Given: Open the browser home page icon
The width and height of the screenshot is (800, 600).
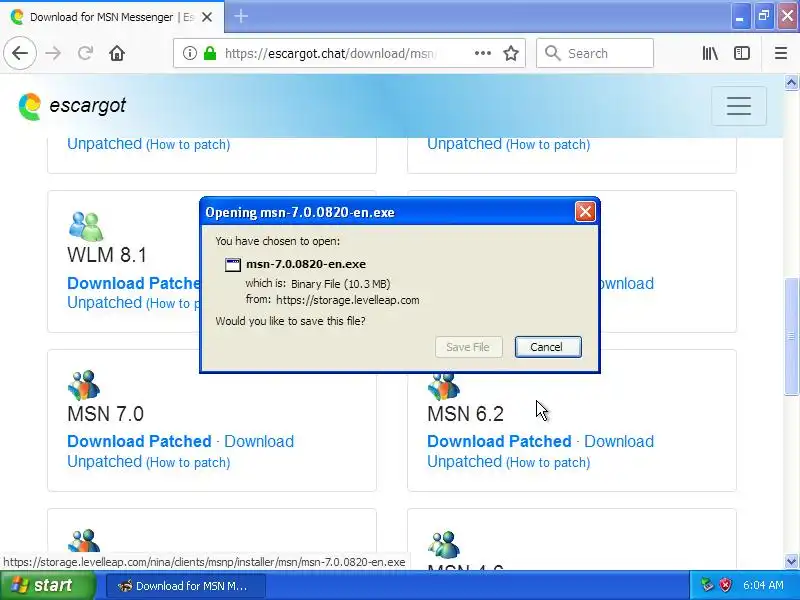Looking at the screenshot, I should pos(117,53).
